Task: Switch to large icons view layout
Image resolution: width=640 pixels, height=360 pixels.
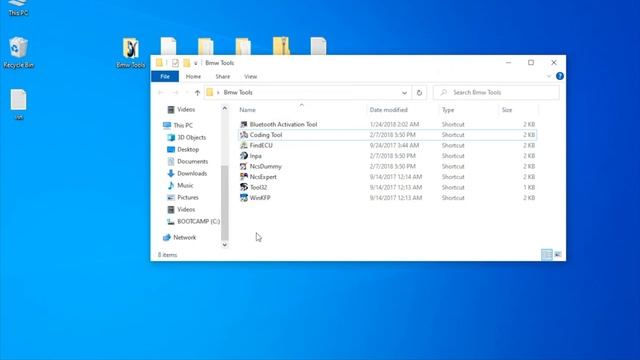Action: pos(558,255)
